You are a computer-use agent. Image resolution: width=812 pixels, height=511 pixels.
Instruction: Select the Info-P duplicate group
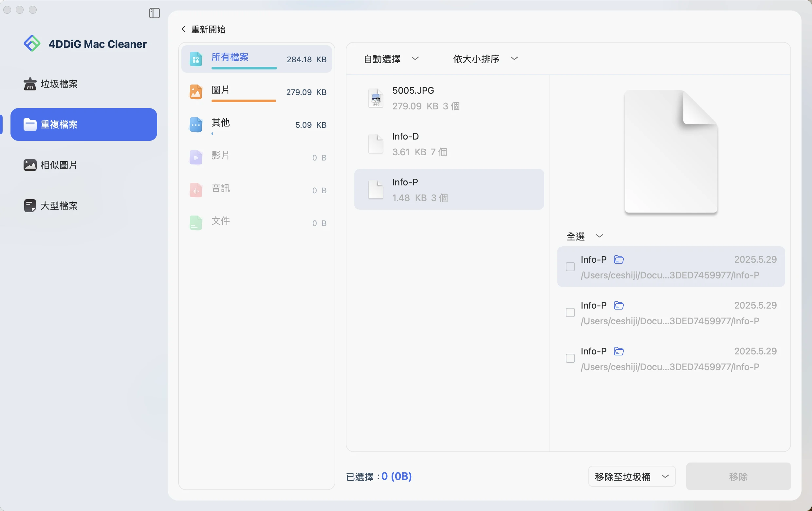(449, 190)
